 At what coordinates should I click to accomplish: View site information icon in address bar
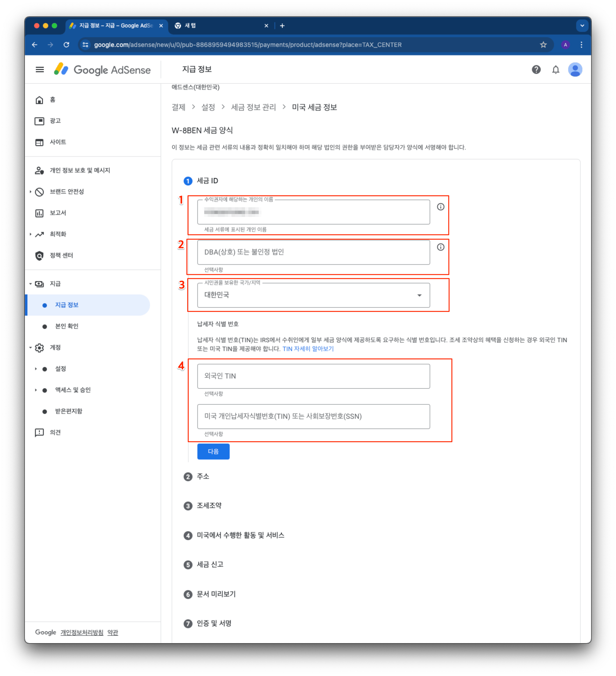coord(85,45)
